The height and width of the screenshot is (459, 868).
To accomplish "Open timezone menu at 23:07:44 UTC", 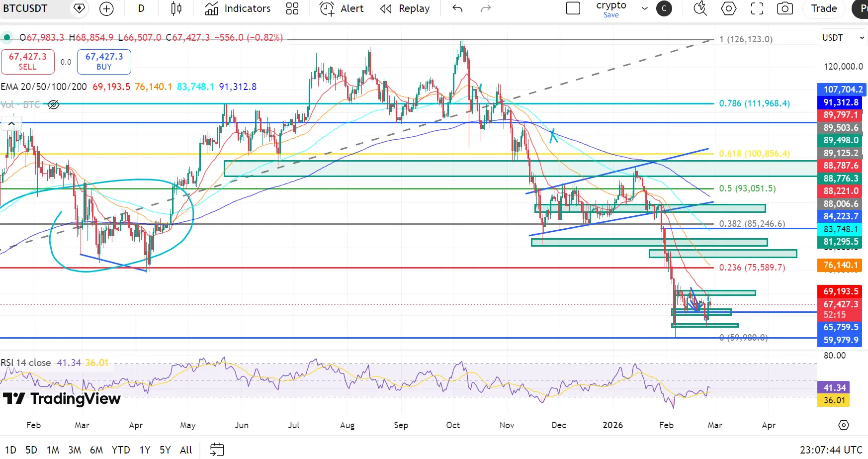I will pos(831,450).
